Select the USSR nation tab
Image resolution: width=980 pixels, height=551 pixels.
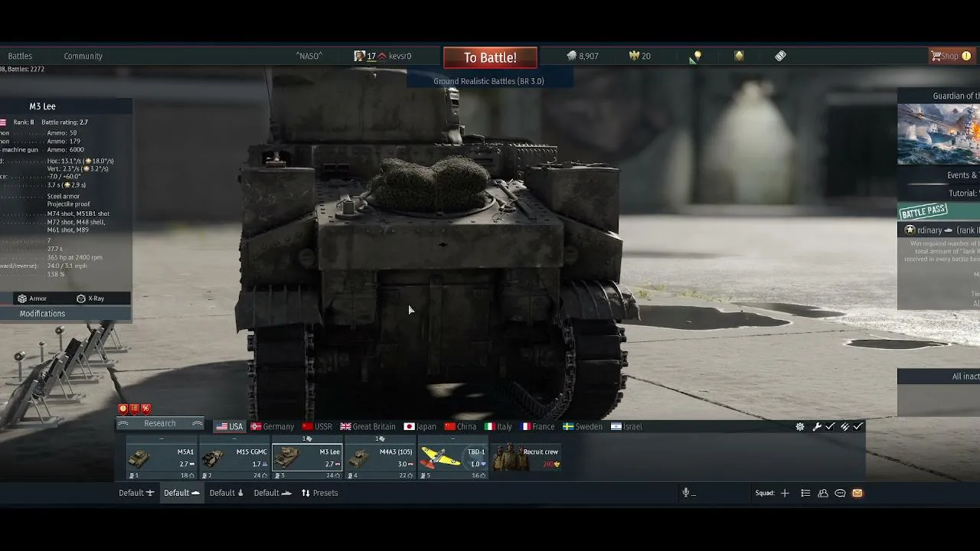point(317,426)
